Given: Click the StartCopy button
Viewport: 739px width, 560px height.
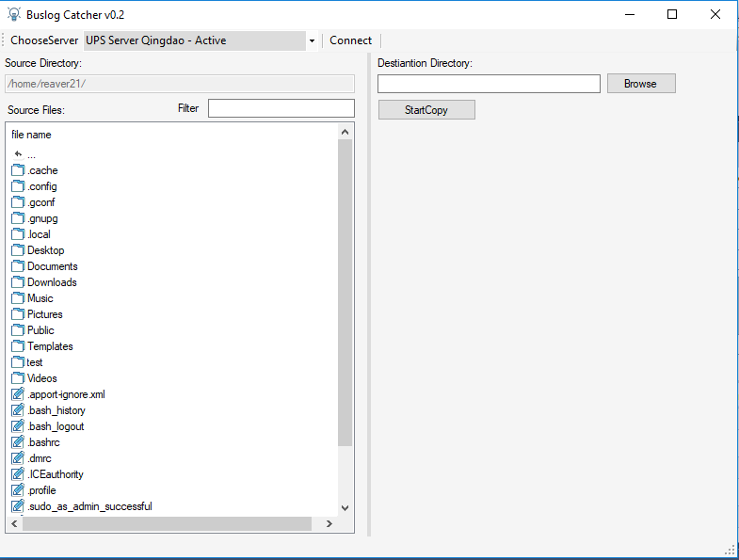Looking at the screenshot, I should (x=426, y=110).
